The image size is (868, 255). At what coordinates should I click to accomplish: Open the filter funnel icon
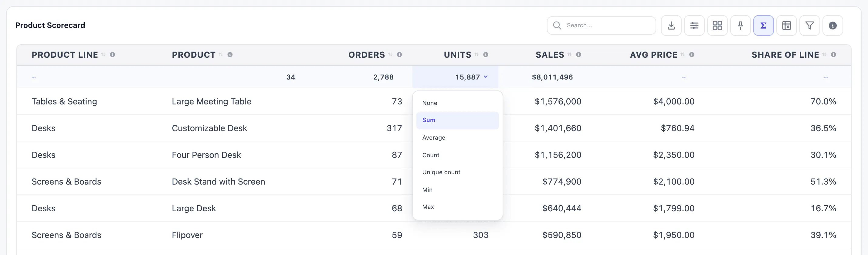pyautogui.click(x=810, y=25)
